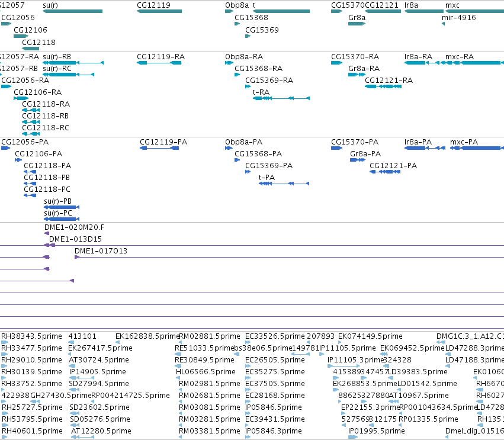Click the EC35275.5prime EST label
The height and width of the screenshot is (440, 504).
[x=275, y=372]
